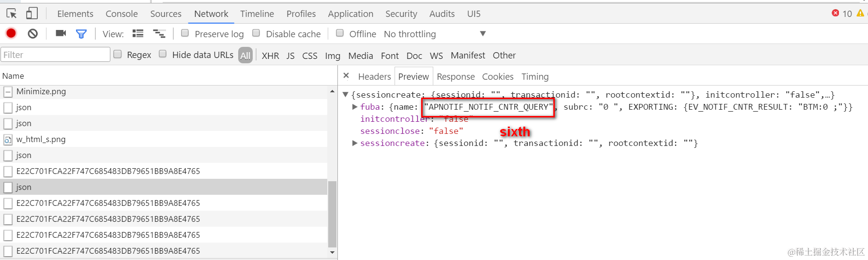Filter requests by JS
The width and height of the screenshot is (868, 260).
pos(290,56)
